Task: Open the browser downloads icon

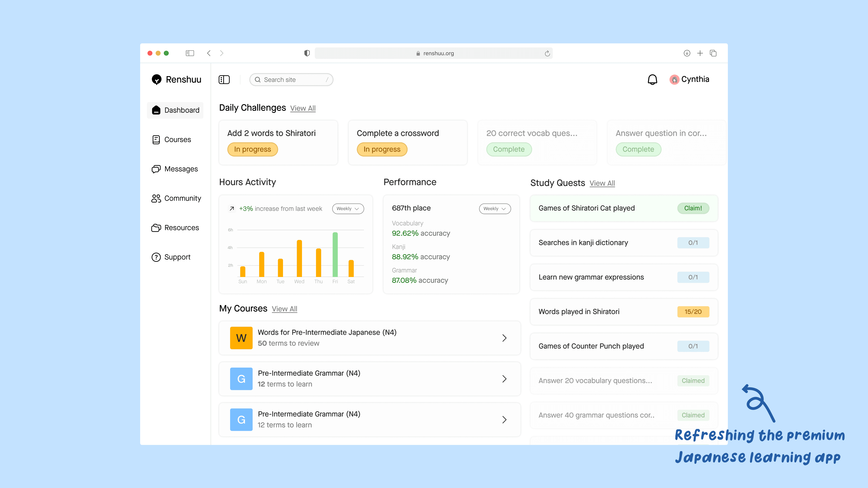Action: click(687, 53)
